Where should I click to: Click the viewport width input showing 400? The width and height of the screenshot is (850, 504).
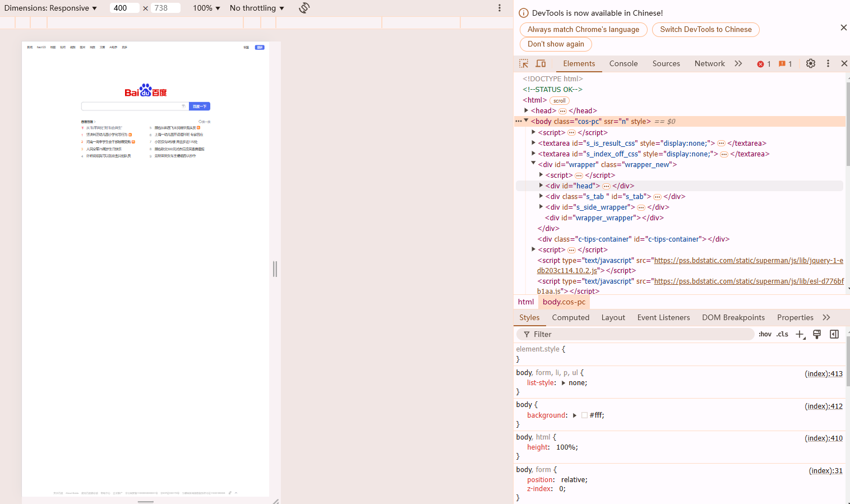(x=124, y=8)
